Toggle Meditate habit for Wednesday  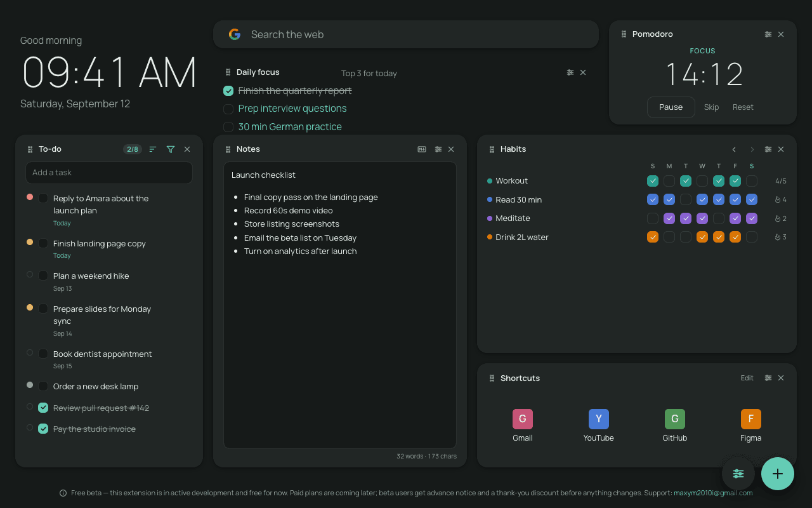pyautogui.click(x=702, y=218)
